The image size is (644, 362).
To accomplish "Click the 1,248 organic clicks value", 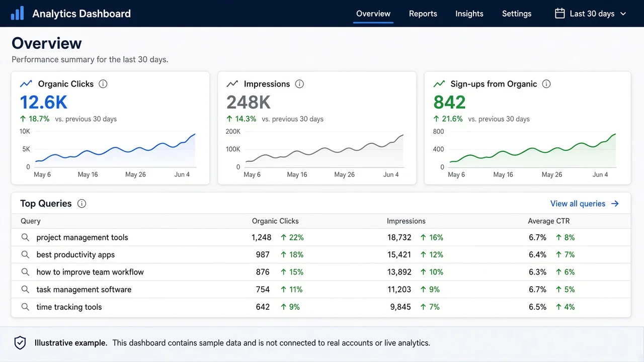I will click(262, 237).
